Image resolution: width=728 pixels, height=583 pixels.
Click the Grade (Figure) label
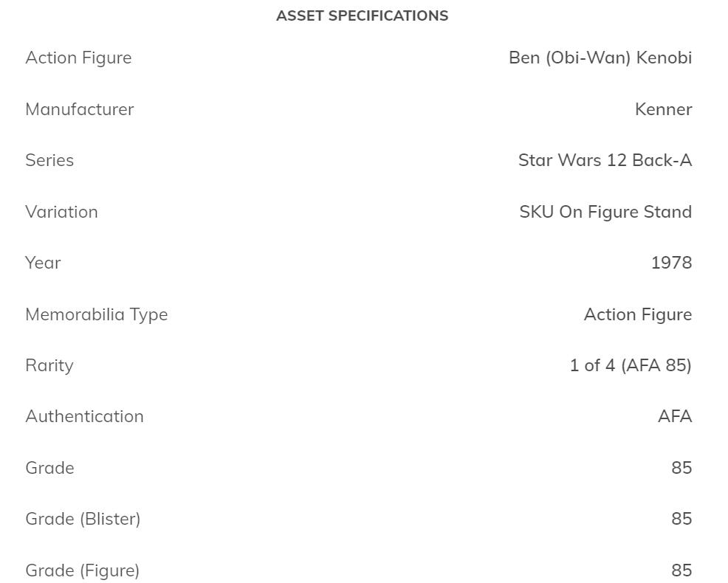pos(82,570)
